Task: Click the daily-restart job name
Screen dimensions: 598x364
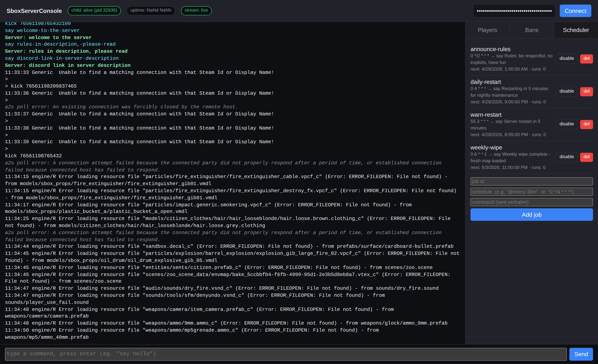Action: [485, 82]
